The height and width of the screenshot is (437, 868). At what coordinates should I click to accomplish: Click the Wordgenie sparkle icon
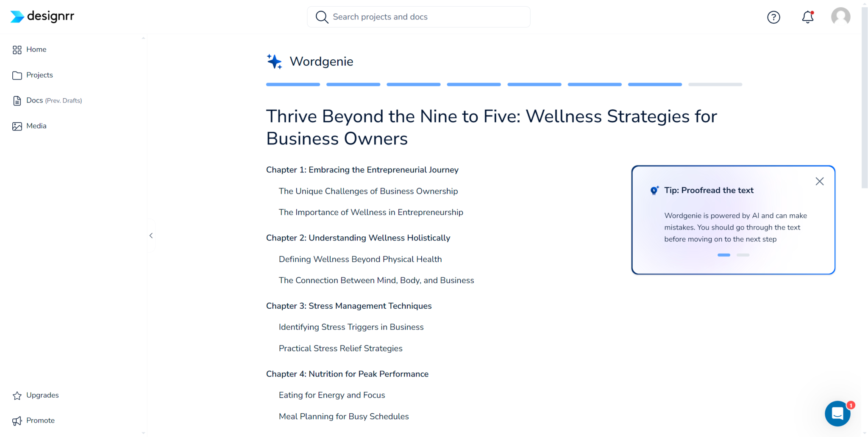point(274,61)
